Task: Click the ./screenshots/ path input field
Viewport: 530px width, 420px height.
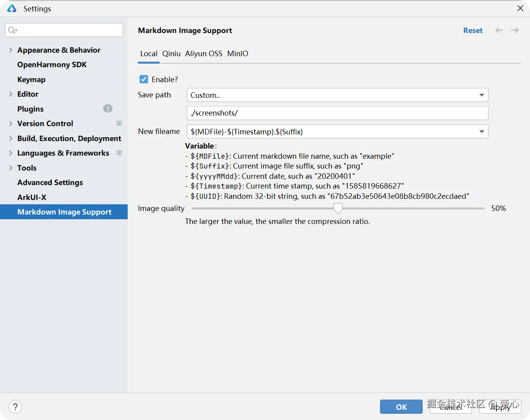Action: click(337, 113)
